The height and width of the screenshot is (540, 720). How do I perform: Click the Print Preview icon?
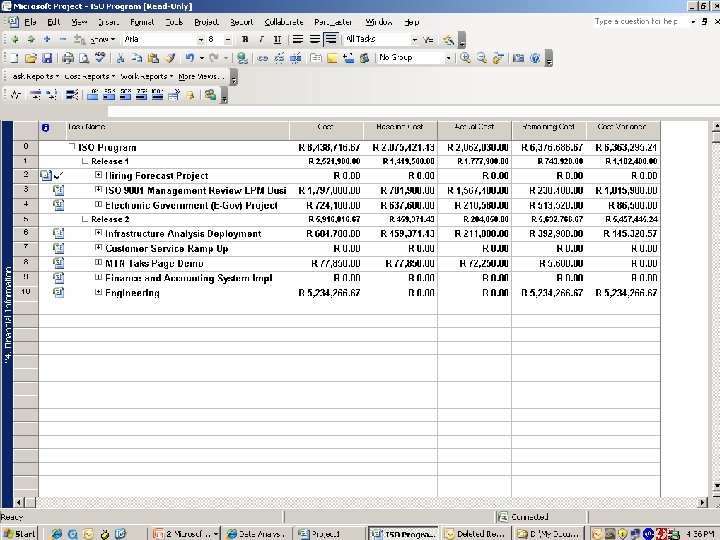tap(84, 58)
